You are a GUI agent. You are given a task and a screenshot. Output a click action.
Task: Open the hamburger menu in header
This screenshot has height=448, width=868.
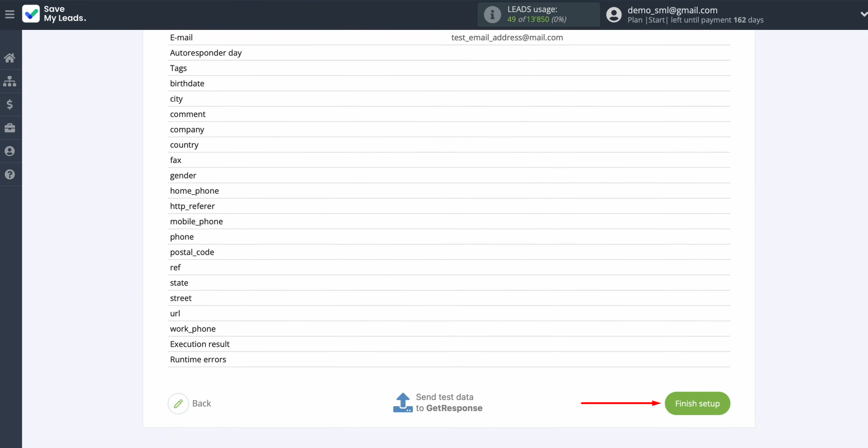click(10, 15)
